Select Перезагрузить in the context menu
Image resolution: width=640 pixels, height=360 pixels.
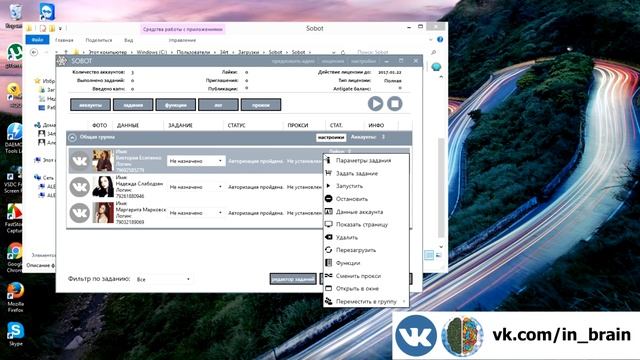[366, 250]
